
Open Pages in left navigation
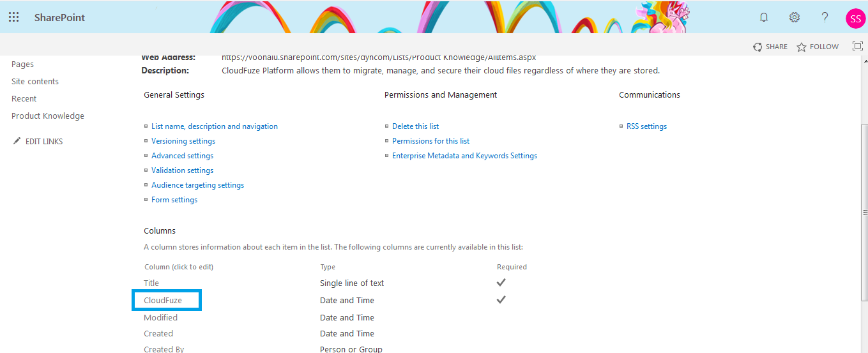tap(22, 64)
